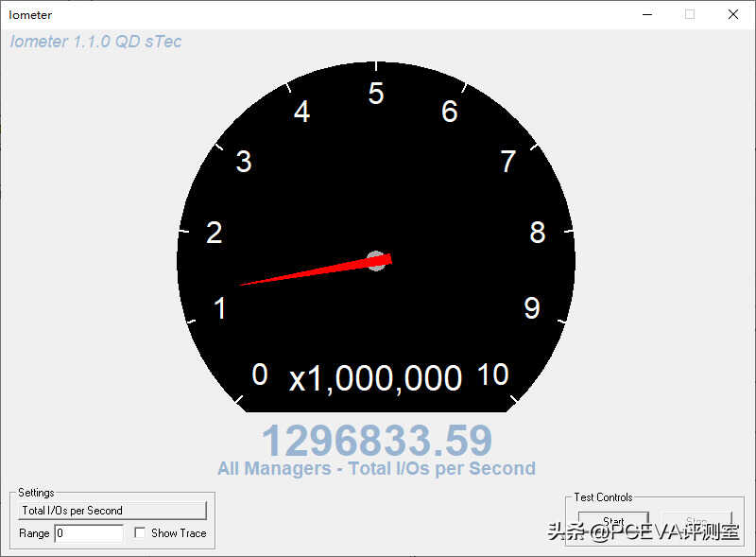Screen dimensions: 756x557
Task: Click the x1,000,000 scale label on the gauge
Action: [x=375, y=378]
